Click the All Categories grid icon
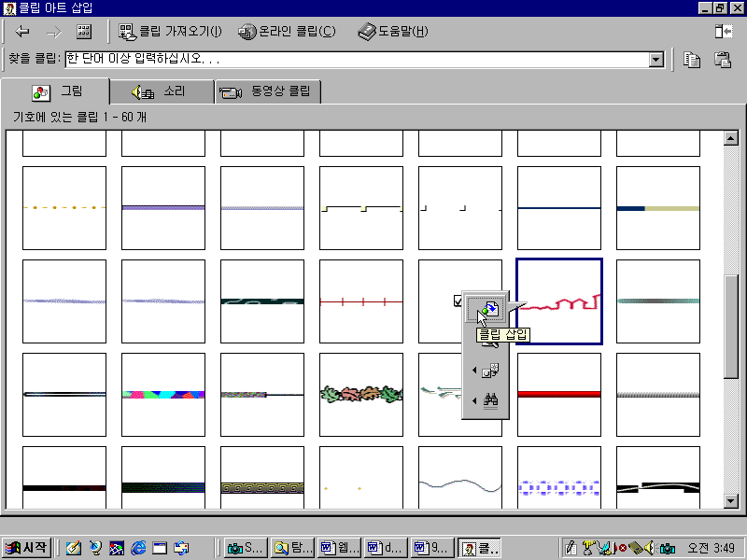This screenshot has width=747, height=560. [84, 32]
